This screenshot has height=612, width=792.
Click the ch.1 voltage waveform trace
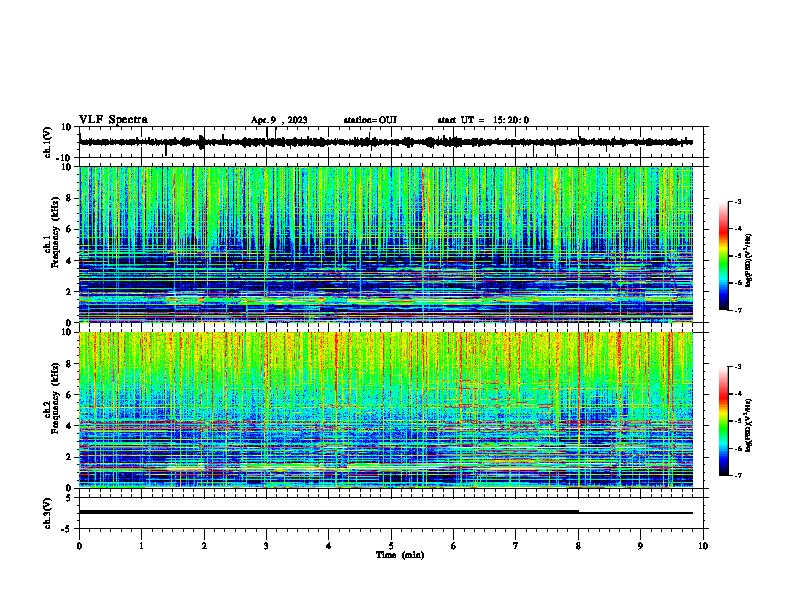[386, 142]
